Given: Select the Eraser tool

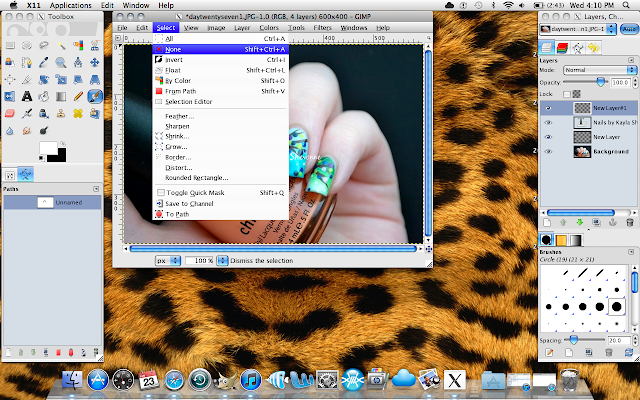Looking at the screenshot, I should [x=10, y=113].
